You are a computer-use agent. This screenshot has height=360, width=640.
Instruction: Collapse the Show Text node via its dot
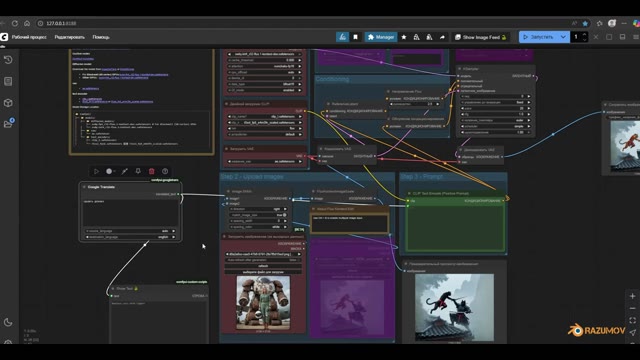113,289
